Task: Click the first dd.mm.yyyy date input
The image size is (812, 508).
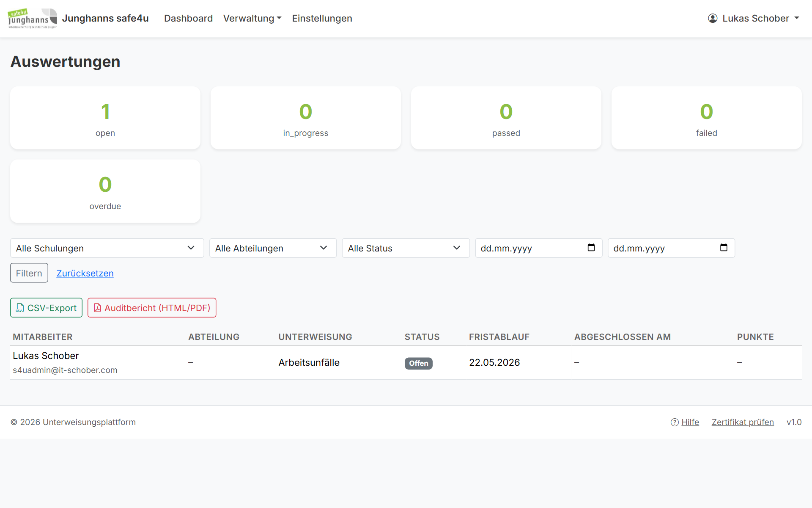Action: coord(538,248)
